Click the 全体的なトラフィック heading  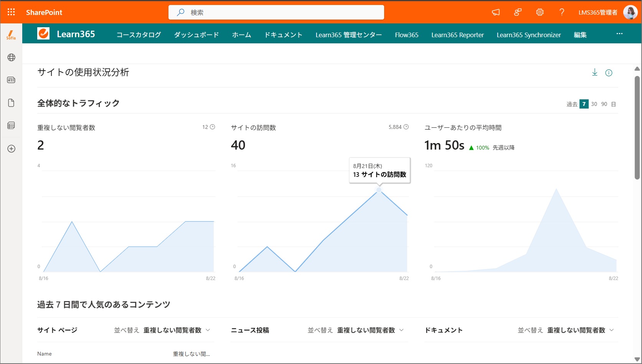point(78,103)
